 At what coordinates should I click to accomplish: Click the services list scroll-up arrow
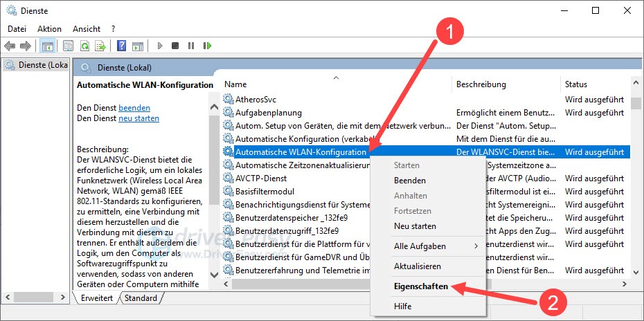point(636,83)
